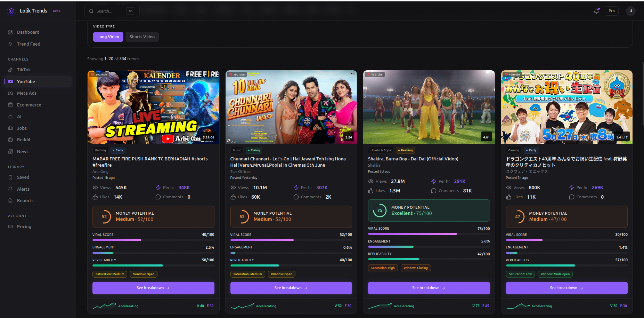Open the Dragon Quest 40th anniversary thumbnail
644x318 pixels.
[567, 107]
